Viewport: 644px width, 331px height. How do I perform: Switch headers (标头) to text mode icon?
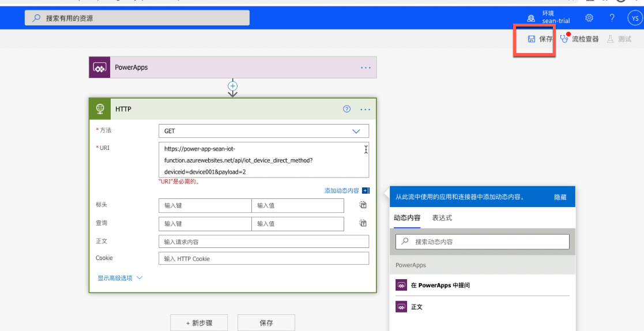click(363, 205)
